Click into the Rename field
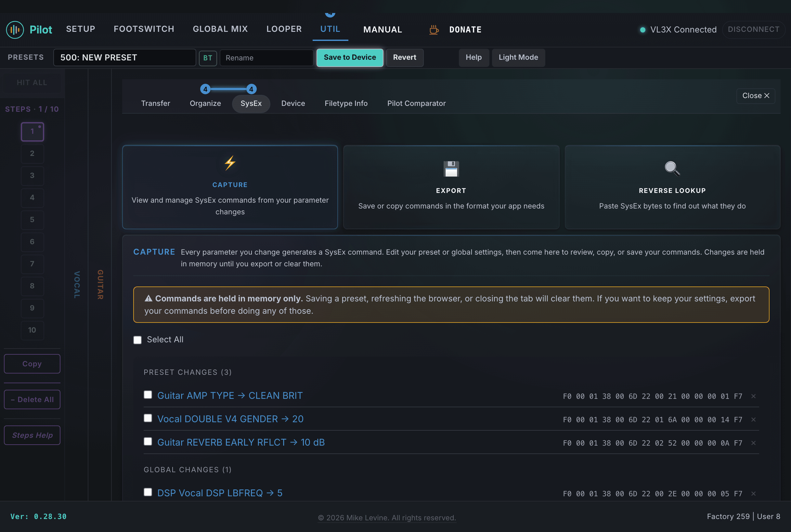The image size is (791, 532). (266, 58)
